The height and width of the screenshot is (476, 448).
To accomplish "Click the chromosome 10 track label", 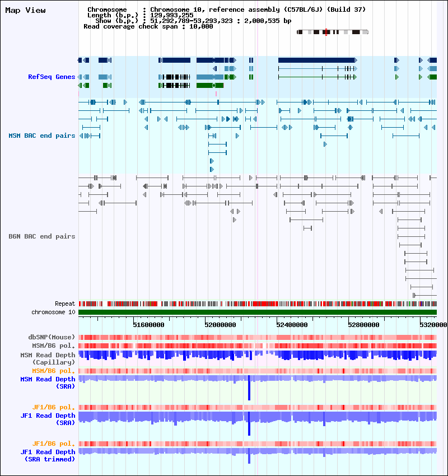I will click(x=53, y=312).
